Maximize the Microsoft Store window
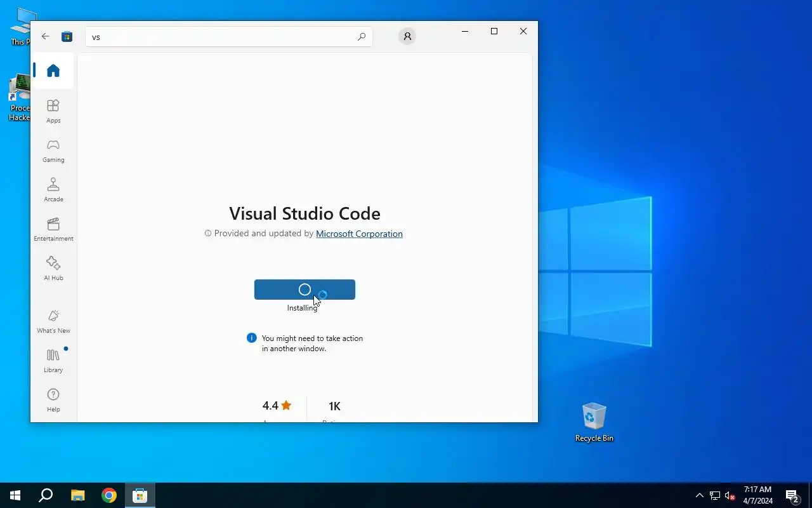Image resolution: width=812 pixels, height=508 pixels. 494,31
